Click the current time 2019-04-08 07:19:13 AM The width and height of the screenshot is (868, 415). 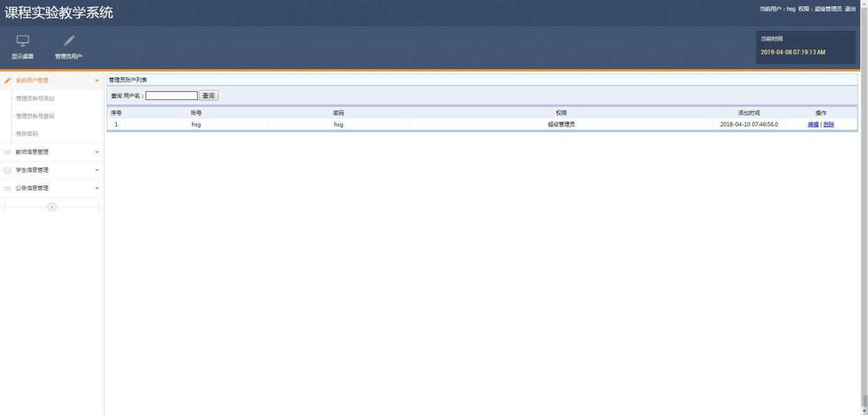793,52
